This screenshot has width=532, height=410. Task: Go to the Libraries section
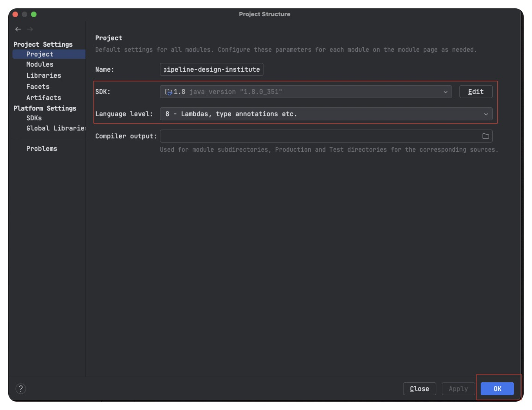(43, 75)
